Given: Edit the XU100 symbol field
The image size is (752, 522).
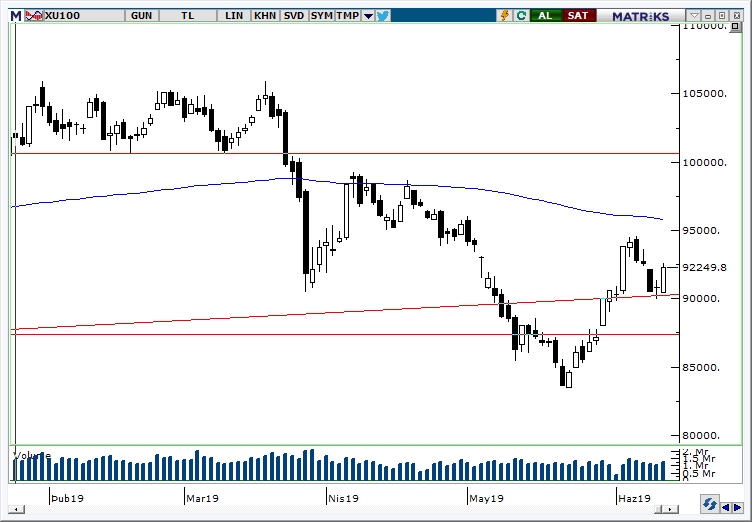Looking at the screenshot, I should point(84,16).
